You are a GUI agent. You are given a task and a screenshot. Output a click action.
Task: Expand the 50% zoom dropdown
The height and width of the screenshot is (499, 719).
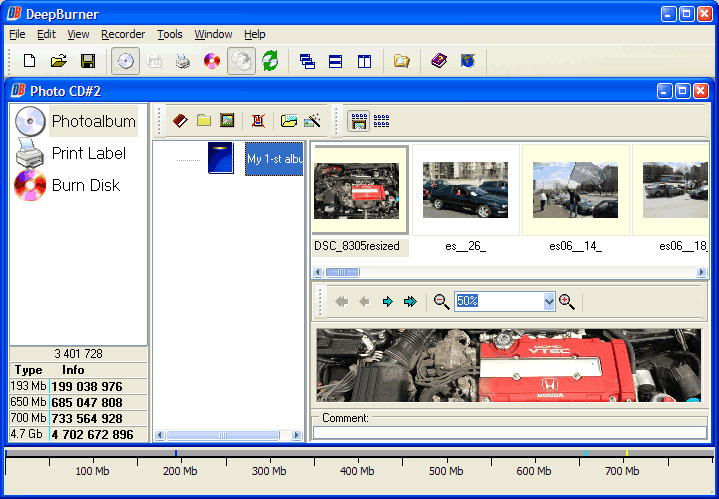pos(549,301)
